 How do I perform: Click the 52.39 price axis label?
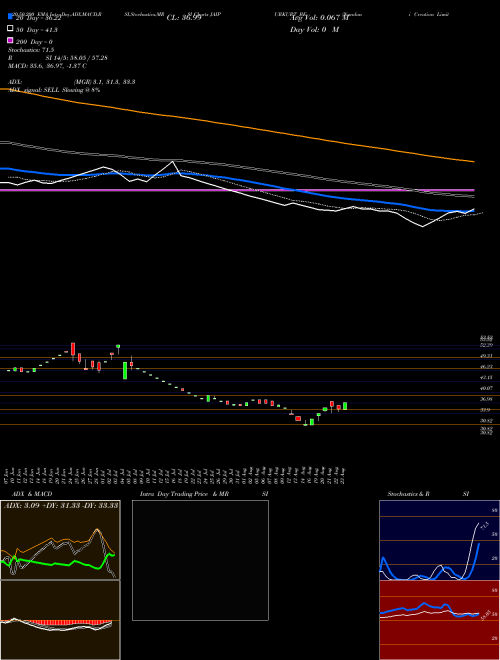(x=487, y=345)
